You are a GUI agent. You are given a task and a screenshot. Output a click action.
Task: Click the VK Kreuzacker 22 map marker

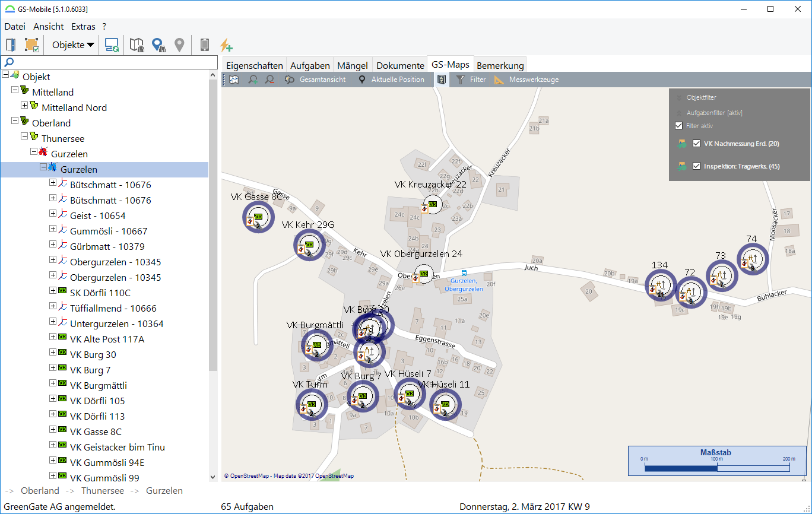click(432, 204)
